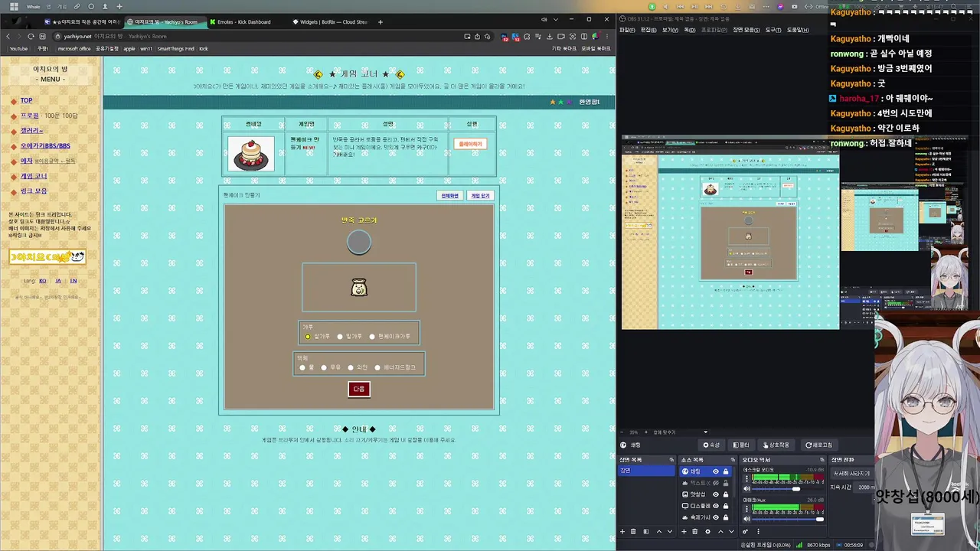Open OBS 파일 menu

tap(627, 30)
